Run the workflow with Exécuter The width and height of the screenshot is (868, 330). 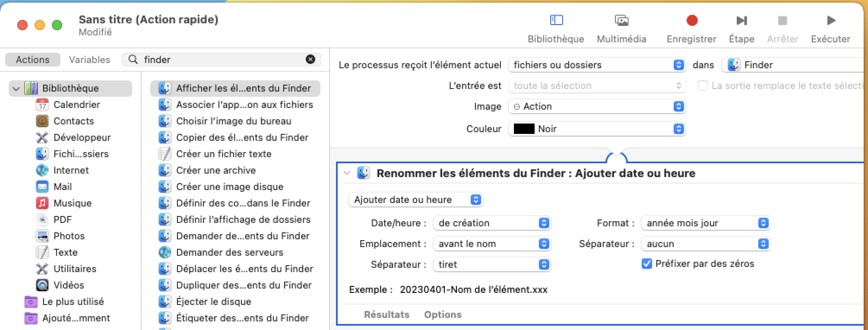(830, 20)
